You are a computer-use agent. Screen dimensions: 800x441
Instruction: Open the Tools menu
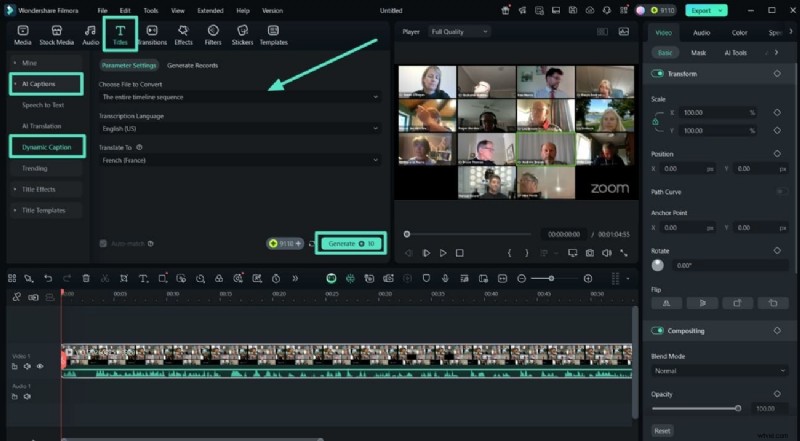(150, 10)
